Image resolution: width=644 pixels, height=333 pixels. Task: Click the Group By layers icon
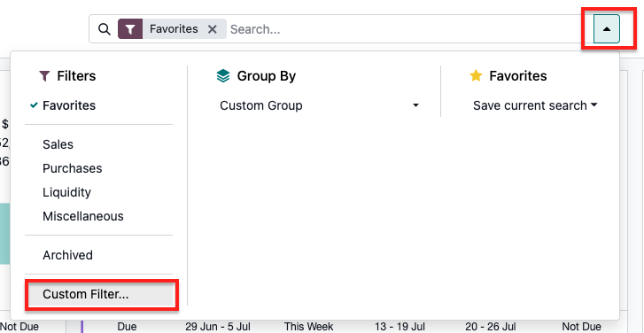pos(223,76)
